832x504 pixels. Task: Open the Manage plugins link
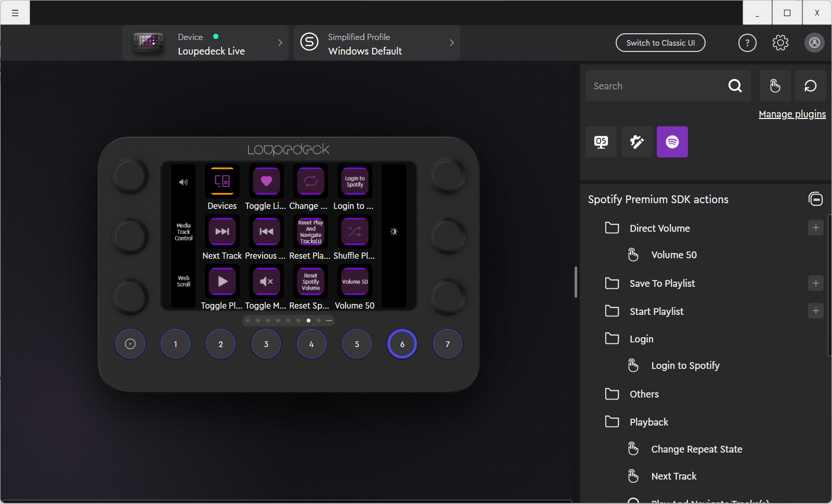tap(792, 114)
